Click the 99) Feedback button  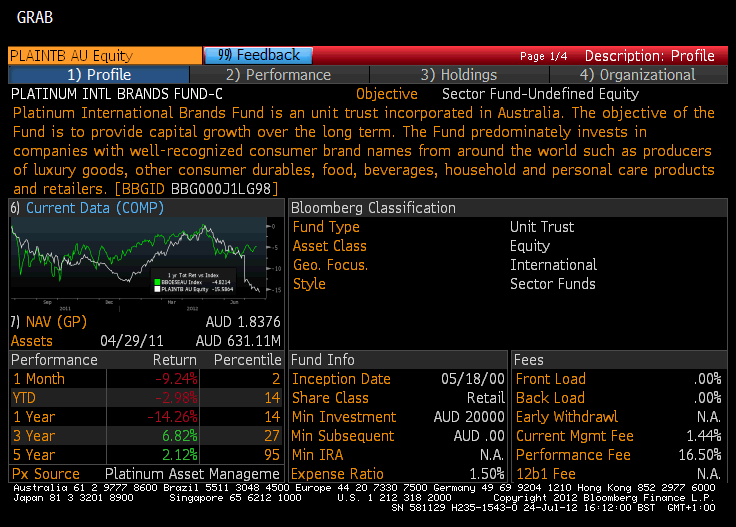tap(258, 55)
